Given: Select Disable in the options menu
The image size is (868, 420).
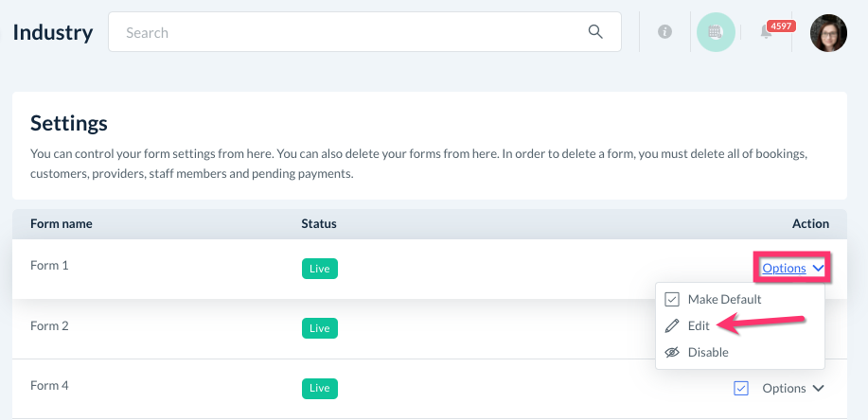Looking at the screenshot, I should pos(708,352).
